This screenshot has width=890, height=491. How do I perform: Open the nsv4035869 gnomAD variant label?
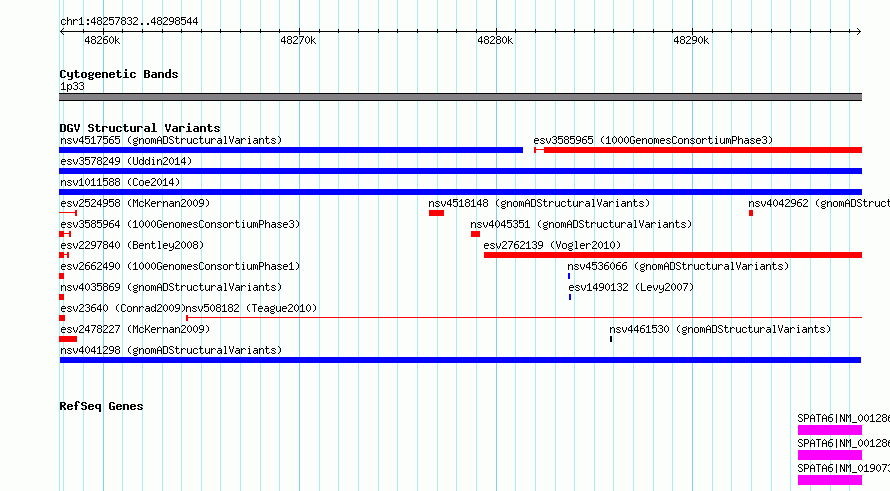(x=171, y=287)
